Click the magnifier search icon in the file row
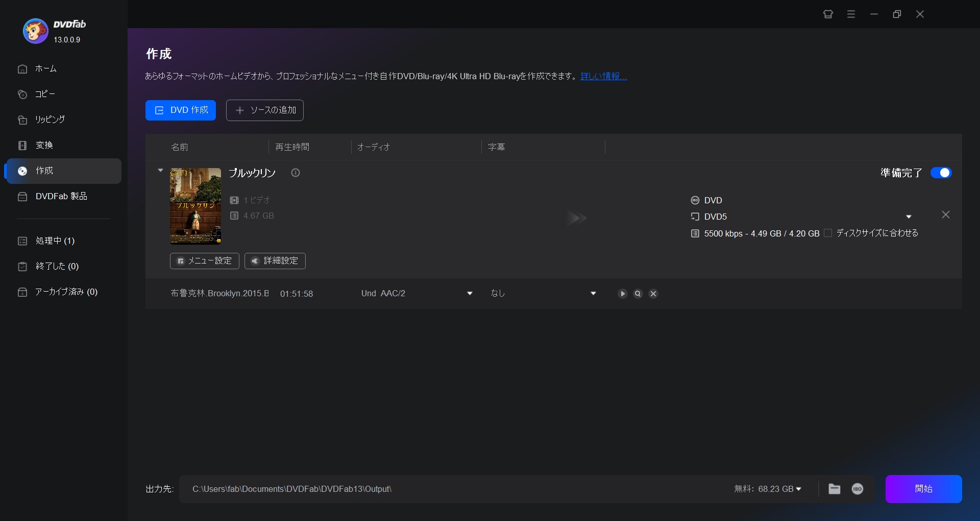The height and width of the screenshot is (521, 980). coord(638,294)
